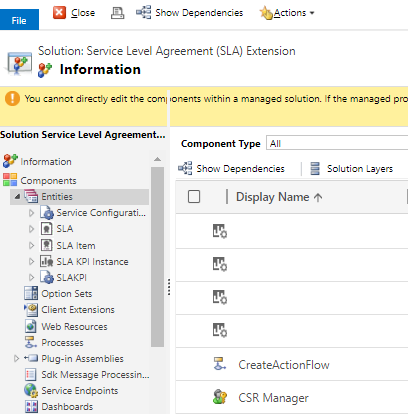Open Service Endpoints globe icon
This screenshot has height=414, width=408.
tap(31, 390)
